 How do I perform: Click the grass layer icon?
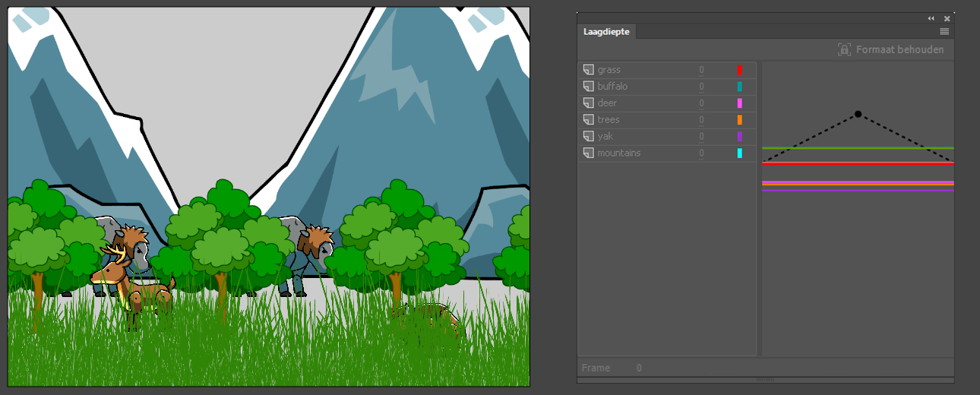pyautogui.click(x=588, y=70)
